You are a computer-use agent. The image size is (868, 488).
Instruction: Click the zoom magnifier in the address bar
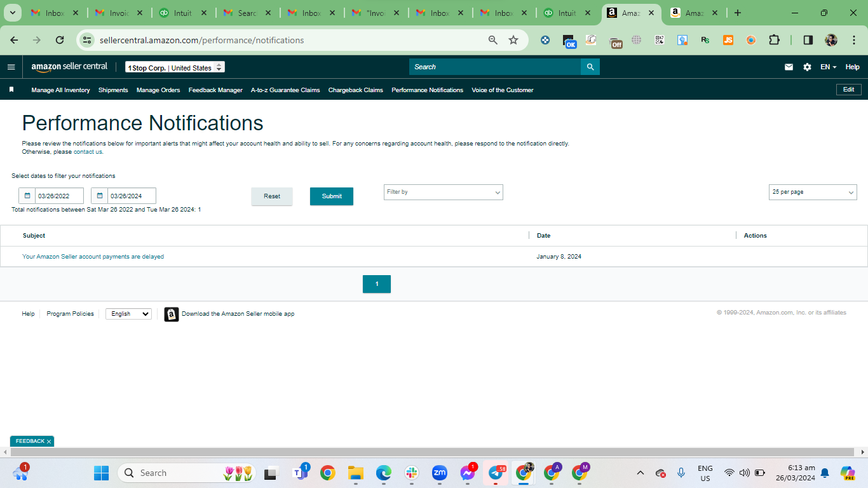point(493,40)
